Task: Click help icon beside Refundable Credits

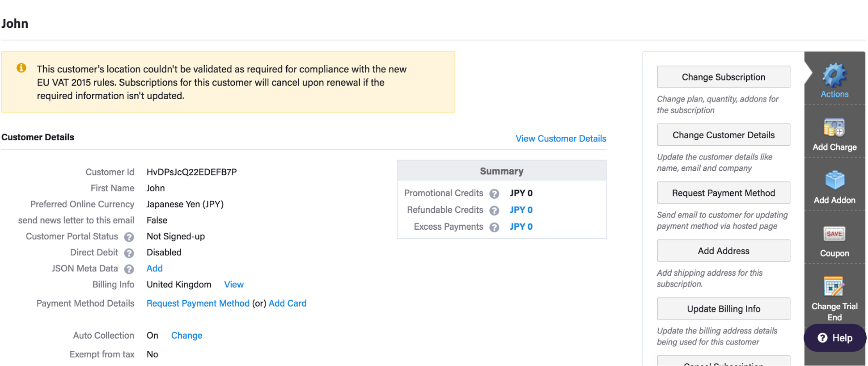Action: [x=494, y=210]
